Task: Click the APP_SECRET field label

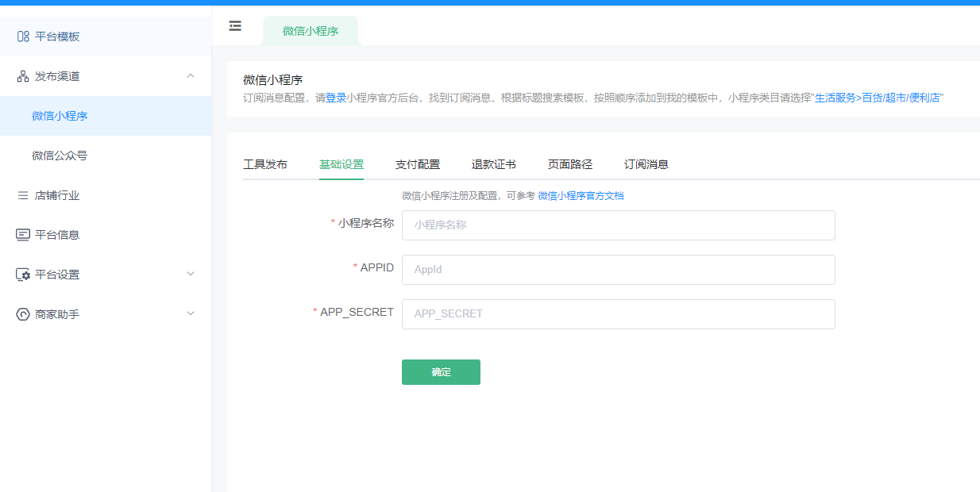Action: tap(357, 312)
